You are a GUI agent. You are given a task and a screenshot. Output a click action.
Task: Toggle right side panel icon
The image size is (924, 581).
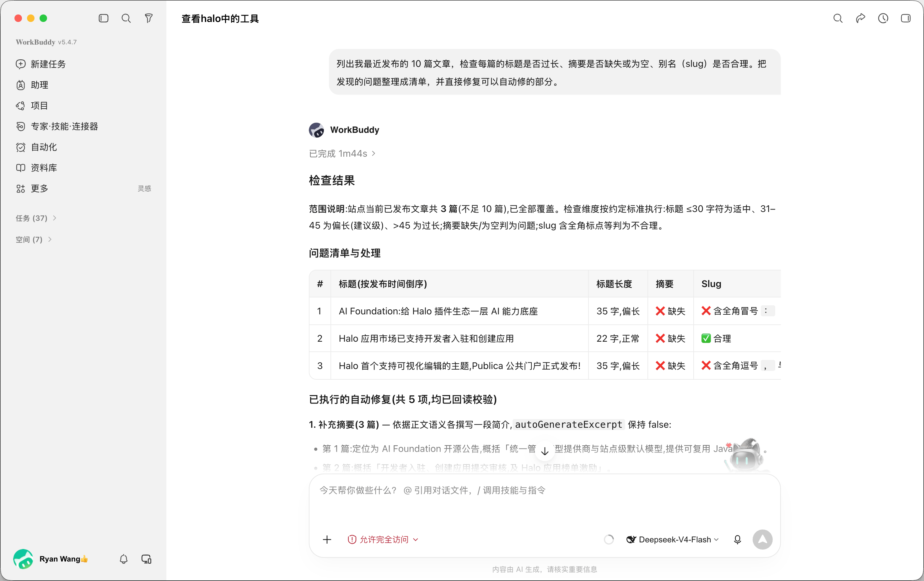coord(905,19)
